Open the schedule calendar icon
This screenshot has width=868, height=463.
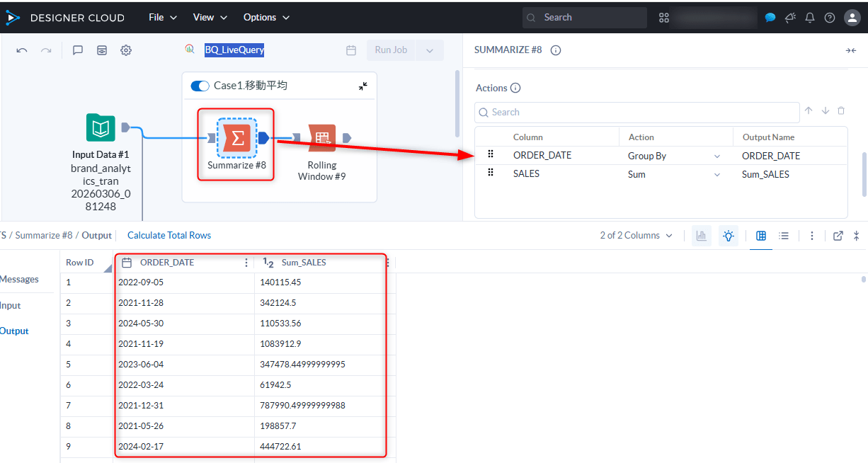click(350, 50)
